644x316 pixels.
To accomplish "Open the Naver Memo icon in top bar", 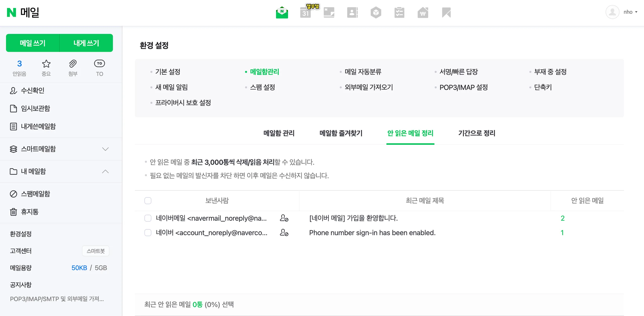I will point(329,12).
